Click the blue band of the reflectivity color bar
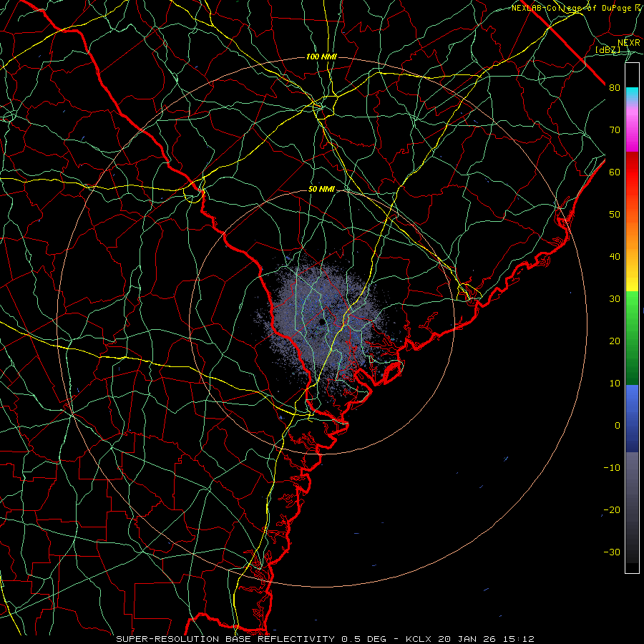The height and width of the screenshot is (644, 644). point(632,419)
